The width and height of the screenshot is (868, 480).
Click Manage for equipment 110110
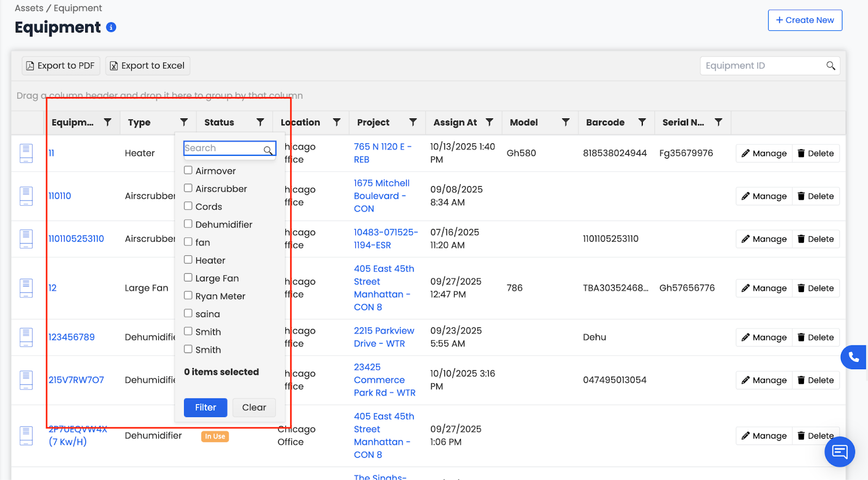(764, 196)
